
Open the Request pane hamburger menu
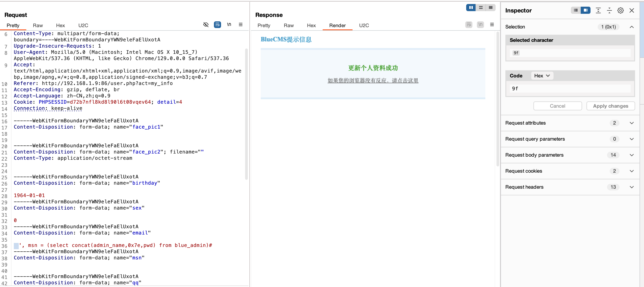[240, 25]
